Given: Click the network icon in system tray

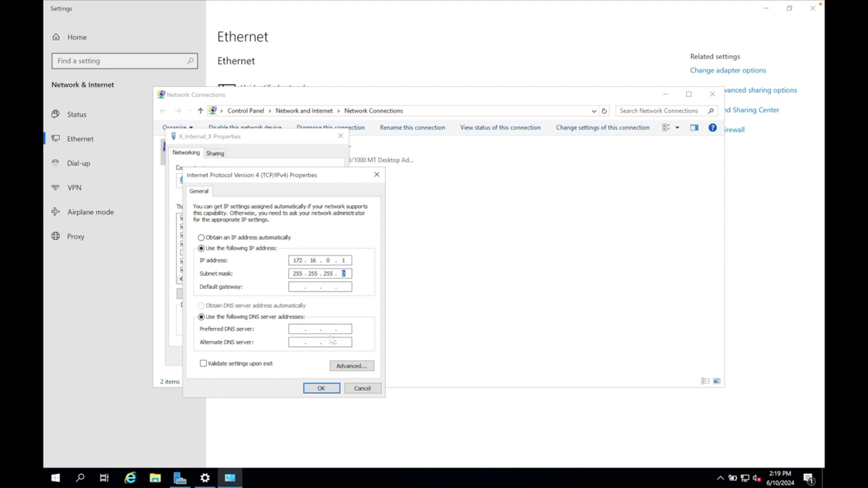Looking at the screenshot, I should point(745,478).
